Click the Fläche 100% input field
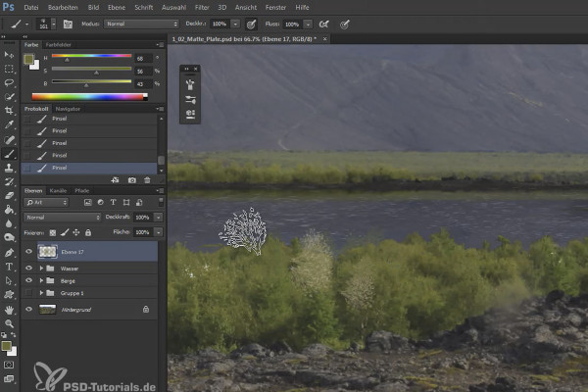The width and height of the screenshot is (588, 392). [x=142, y=232]
